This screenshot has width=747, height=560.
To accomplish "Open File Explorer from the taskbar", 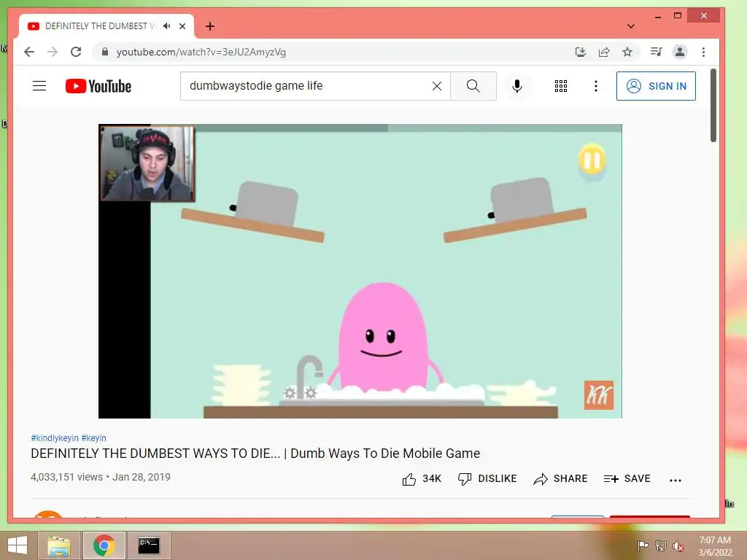I will tap(59, 545).
